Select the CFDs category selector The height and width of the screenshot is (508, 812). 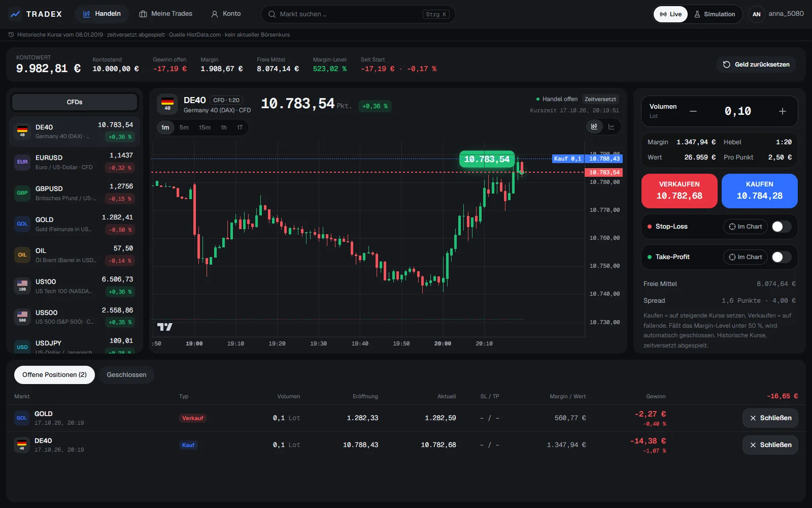75,102
